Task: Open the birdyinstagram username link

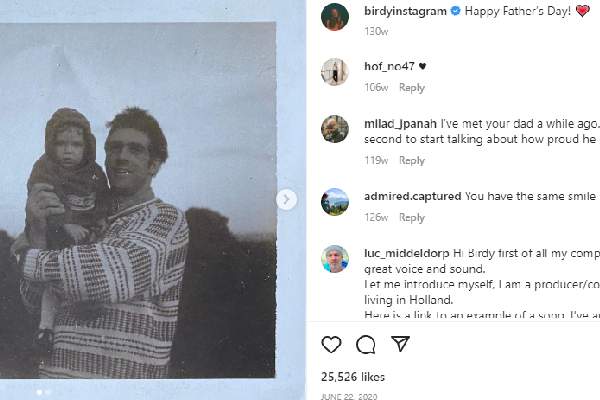Action: [392, 11]
